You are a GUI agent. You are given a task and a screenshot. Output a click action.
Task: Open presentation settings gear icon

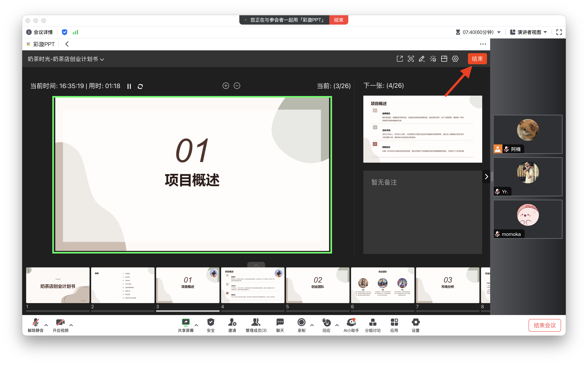coord(455,59)
